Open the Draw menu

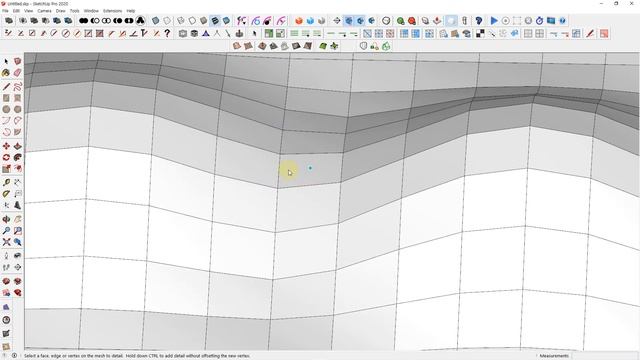pos(60,11)
